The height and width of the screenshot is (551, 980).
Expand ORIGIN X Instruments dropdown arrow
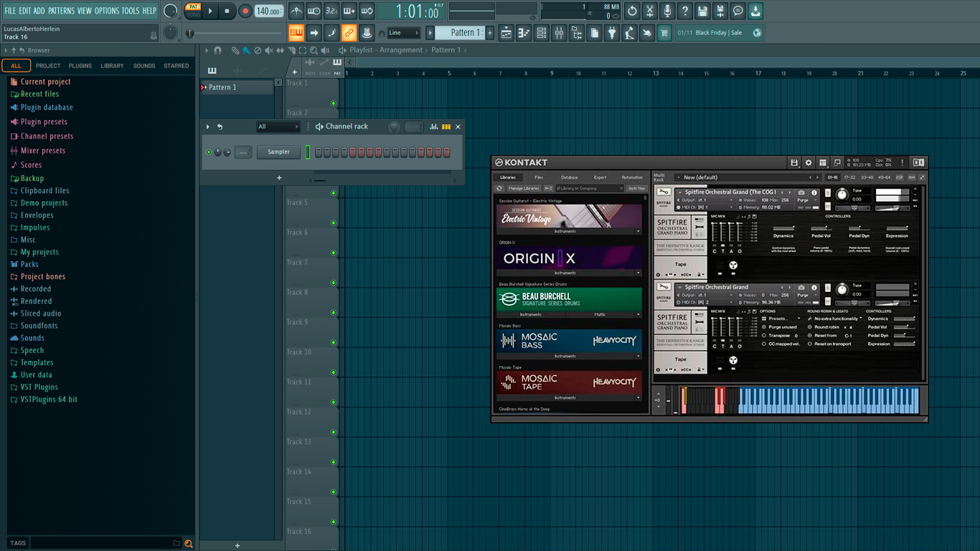pyautogui.click(x=639, y=273)
